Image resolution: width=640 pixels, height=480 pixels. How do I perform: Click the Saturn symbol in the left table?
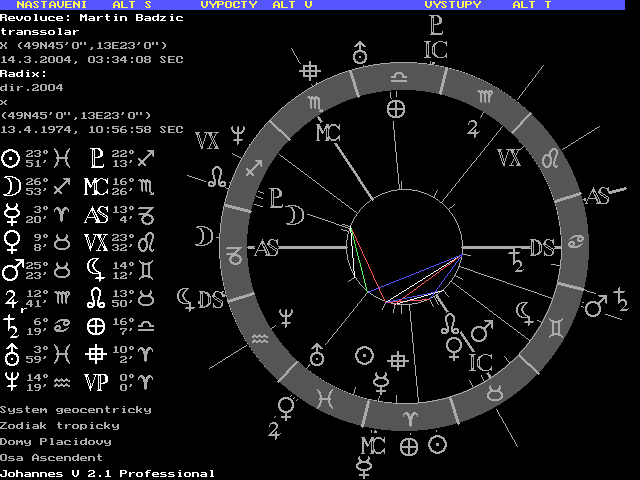(11, 322)
